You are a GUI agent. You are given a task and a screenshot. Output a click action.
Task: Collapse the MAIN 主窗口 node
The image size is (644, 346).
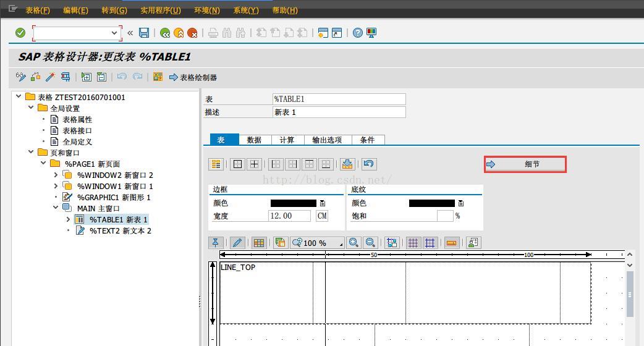pos(56,208)
